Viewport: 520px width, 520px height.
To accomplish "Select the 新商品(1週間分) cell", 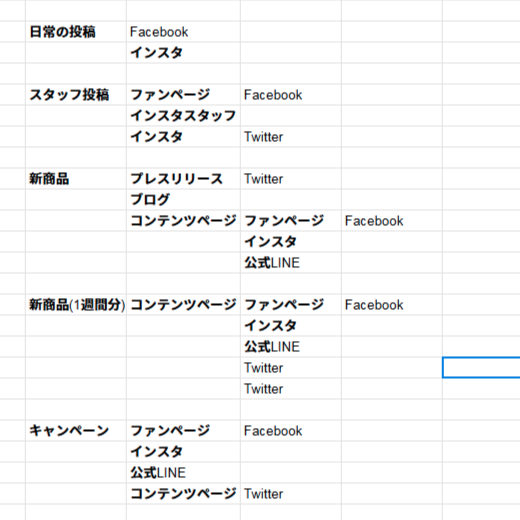I will pos(76,305).
